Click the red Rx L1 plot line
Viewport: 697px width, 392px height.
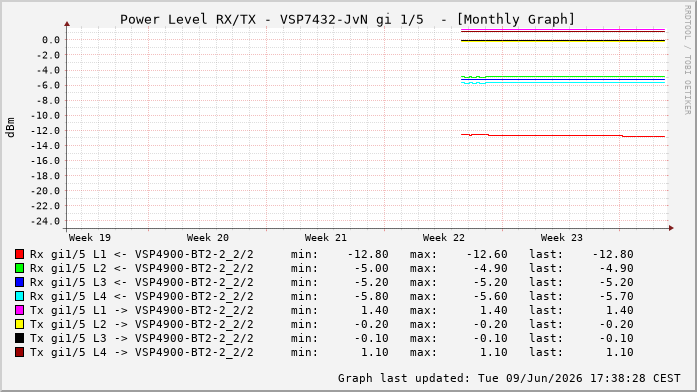(x=563, y=135)
